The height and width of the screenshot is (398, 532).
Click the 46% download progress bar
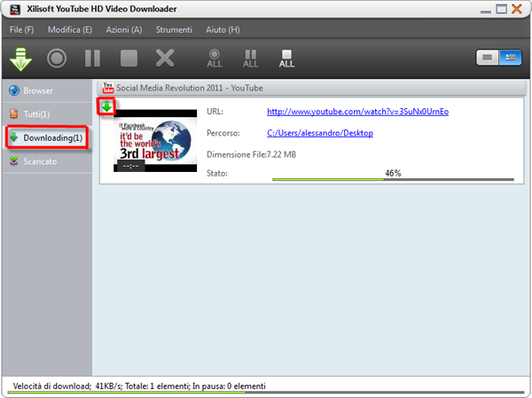pos(393,179)
